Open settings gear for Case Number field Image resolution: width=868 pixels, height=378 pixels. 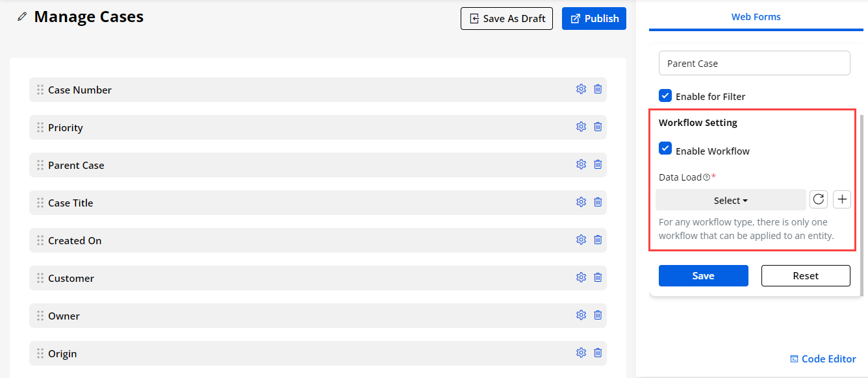581,90
